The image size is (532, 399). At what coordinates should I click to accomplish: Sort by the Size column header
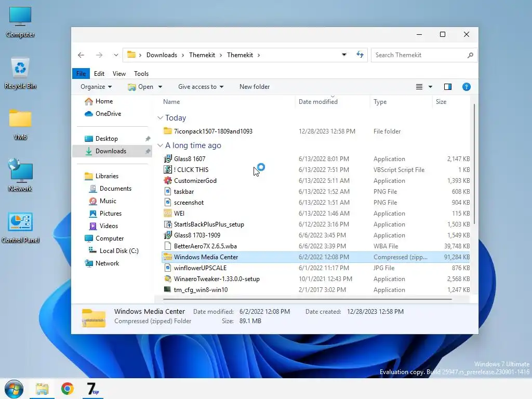pos(441,102)
